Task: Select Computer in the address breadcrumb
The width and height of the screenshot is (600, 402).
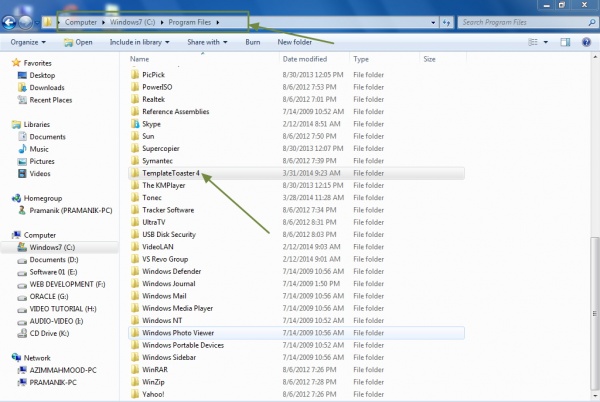Action: pos(81,23)
